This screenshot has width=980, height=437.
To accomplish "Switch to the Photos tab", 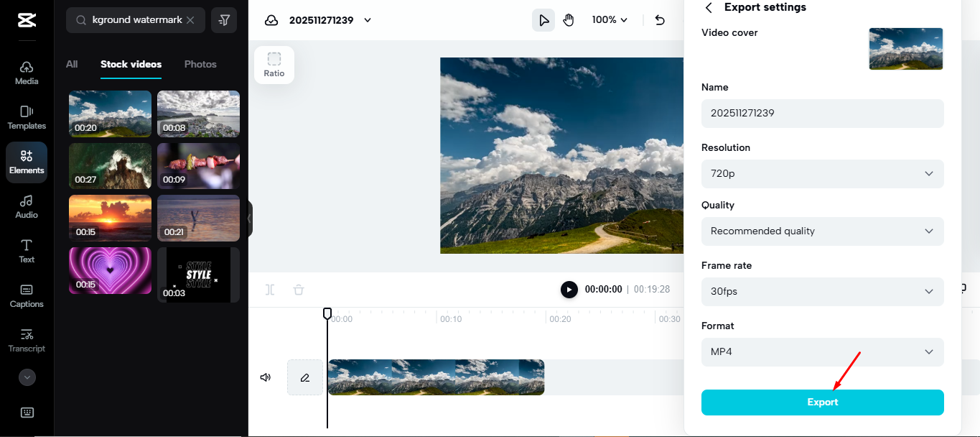I will coord(200,64).
